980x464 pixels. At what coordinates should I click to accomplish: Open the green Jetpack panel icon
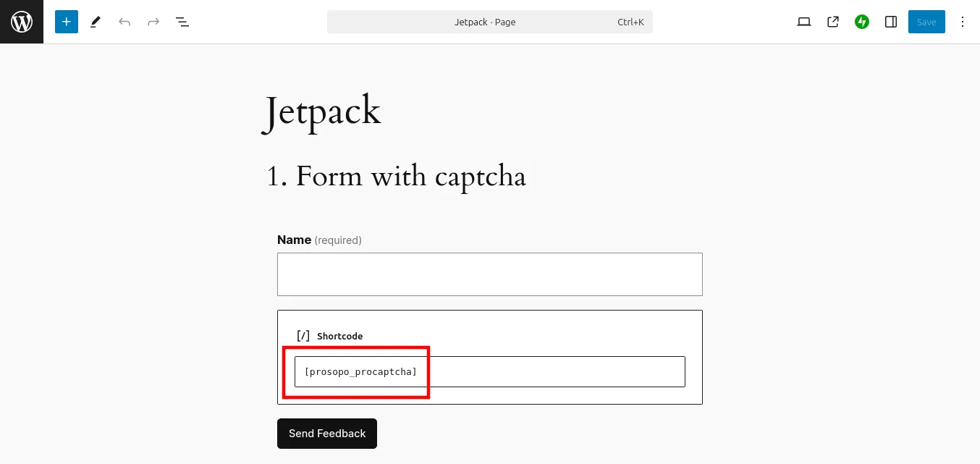point(862,22)
